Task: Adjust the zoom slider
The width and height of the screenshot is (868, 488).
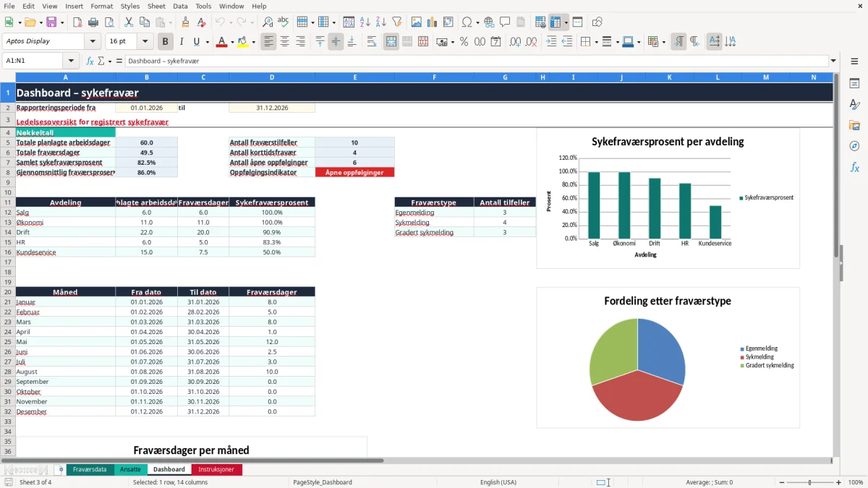Action: [809, 482]
